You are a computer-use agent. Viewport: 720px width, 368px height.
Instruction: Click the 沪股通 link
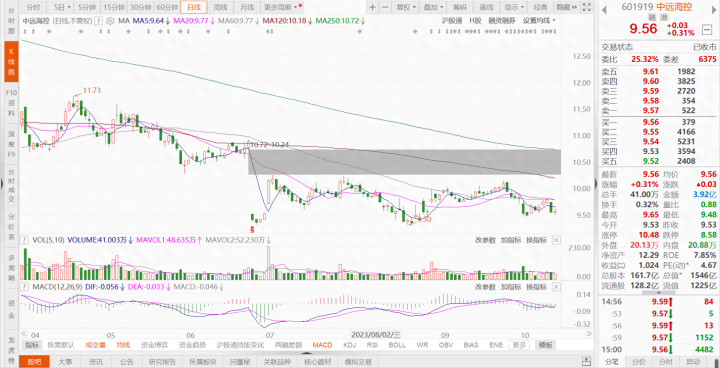coord(451,21)
